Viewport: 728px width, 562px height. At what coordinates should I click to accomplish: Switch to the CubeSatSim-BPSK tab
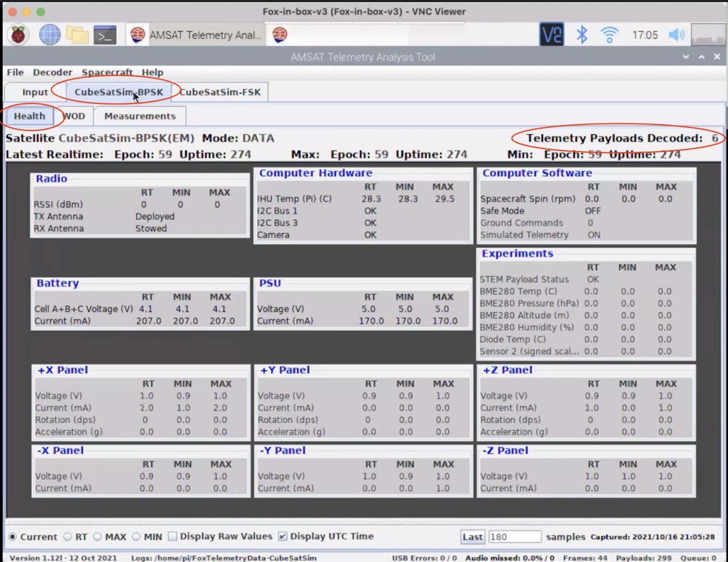click(119, 92)
